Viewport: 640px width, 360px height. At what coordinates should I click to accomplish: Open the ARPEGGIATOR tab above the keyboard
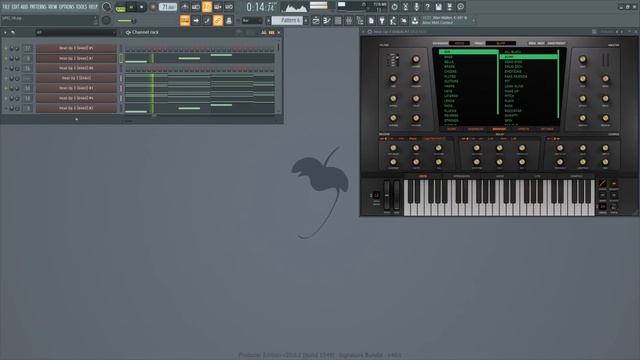pos(462,176)
